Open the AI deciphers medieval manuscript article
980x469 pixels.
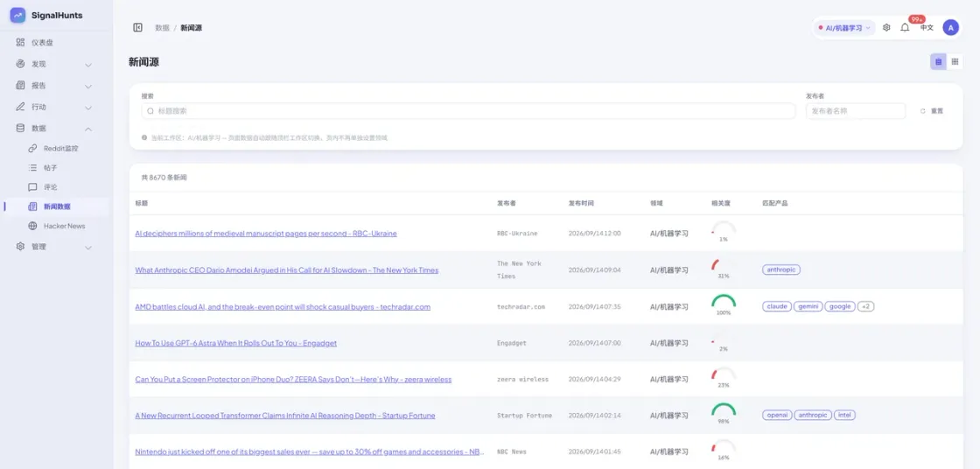tap(266, 234)
